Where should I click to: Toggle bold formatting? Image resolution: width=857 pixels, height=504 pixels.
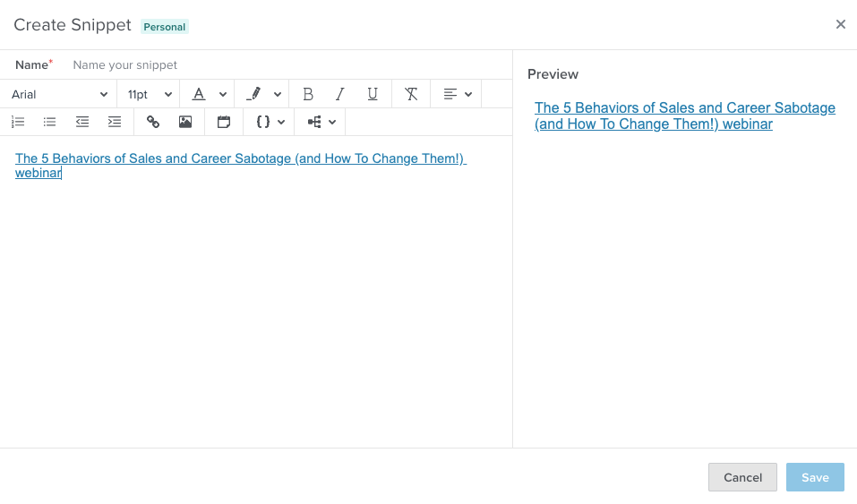308,94
